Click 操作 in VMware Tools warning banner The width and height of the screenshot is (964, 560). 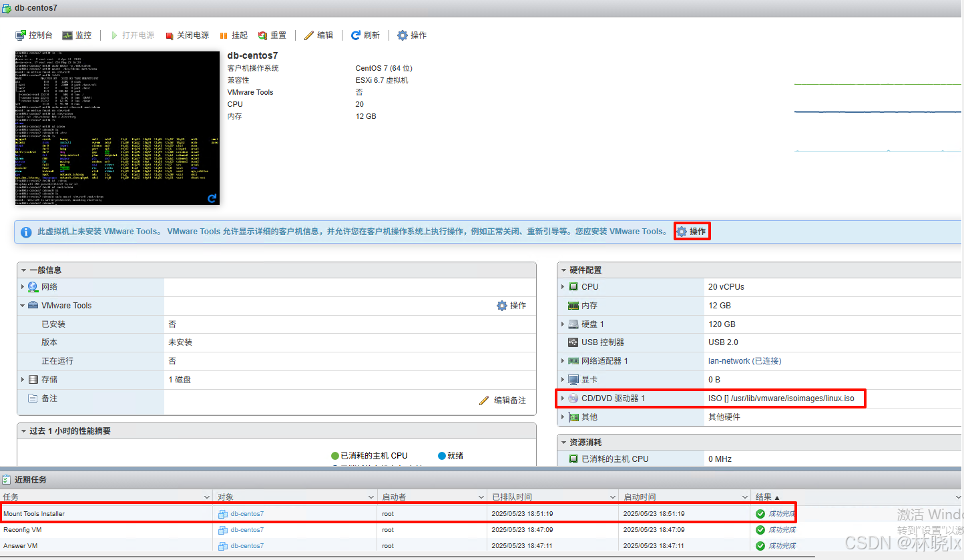(691, 232)
